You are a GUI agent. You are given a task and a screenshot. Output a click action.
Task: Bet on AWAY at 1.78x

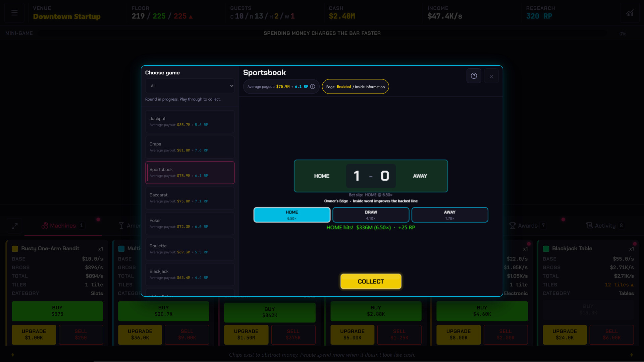450,215
